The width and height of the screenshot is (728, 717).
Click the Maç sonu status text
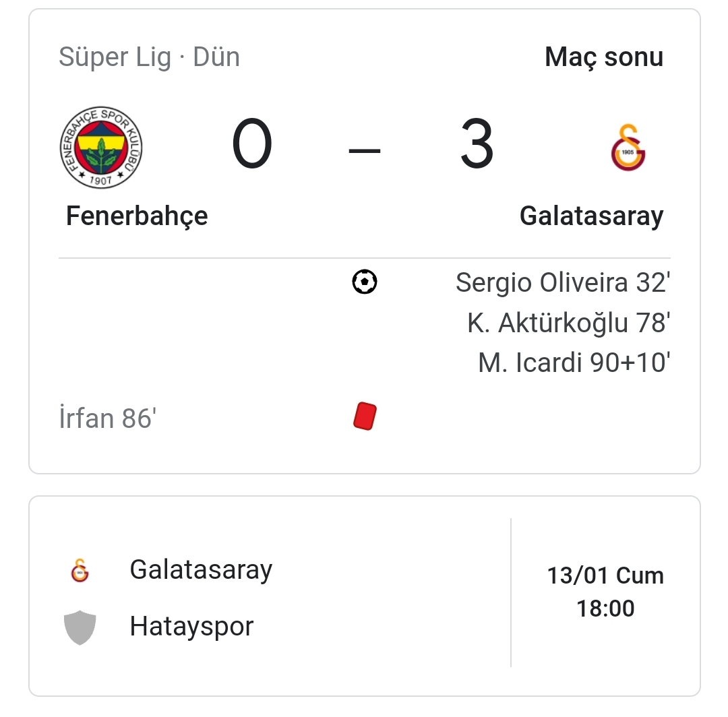(604, 57)
